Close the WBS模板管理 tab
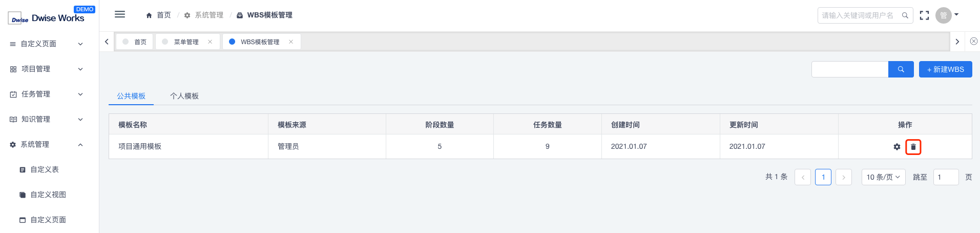 [x=291, y=42]
